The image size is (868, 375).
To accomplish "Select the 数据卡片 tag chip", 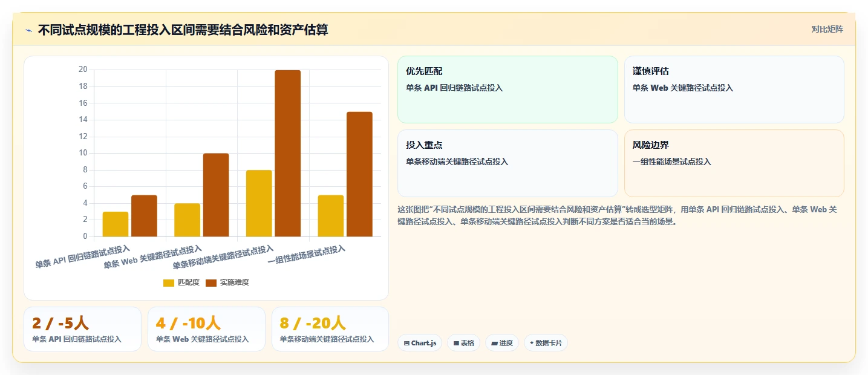I will 546,343.
